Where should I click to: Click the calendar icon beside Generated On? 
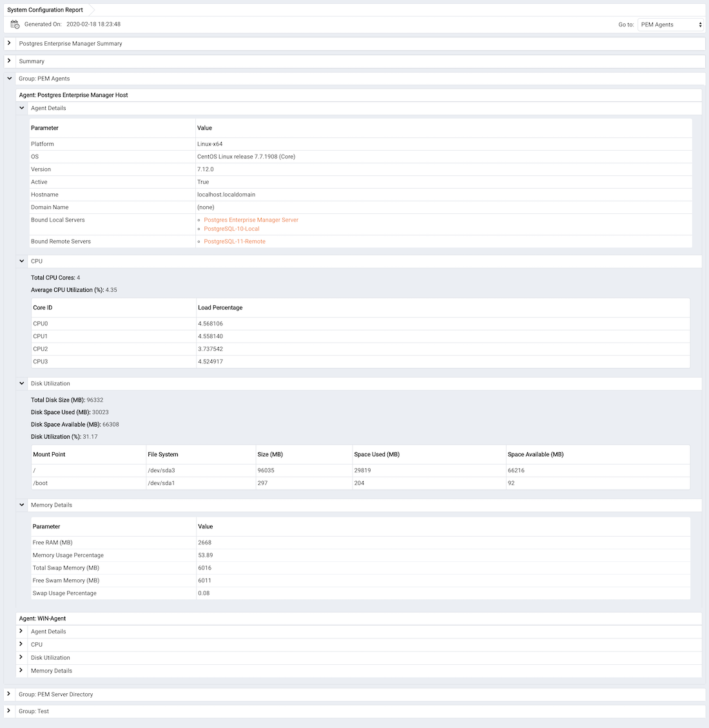coord(15,24)
